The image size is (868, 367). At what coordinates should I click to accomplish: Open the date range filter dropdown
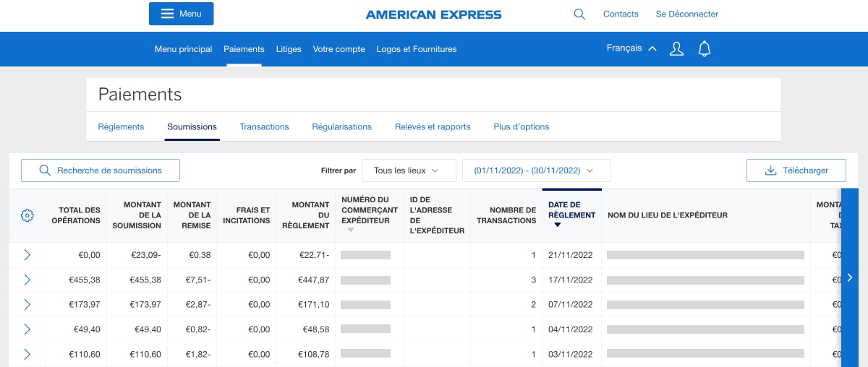click(536, 170)
